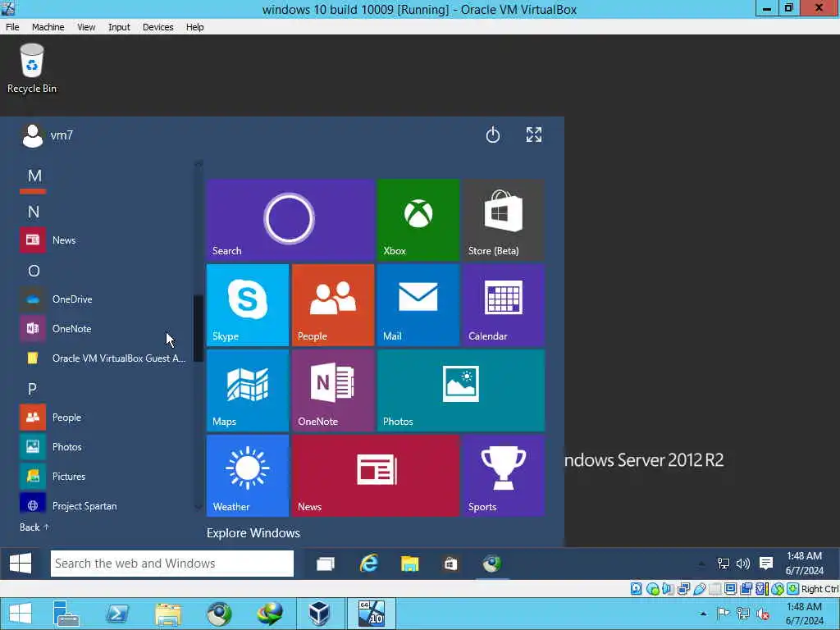Open Task View in guest taskbar
This screenshot has width=840, height=630.
pos(325,564)
